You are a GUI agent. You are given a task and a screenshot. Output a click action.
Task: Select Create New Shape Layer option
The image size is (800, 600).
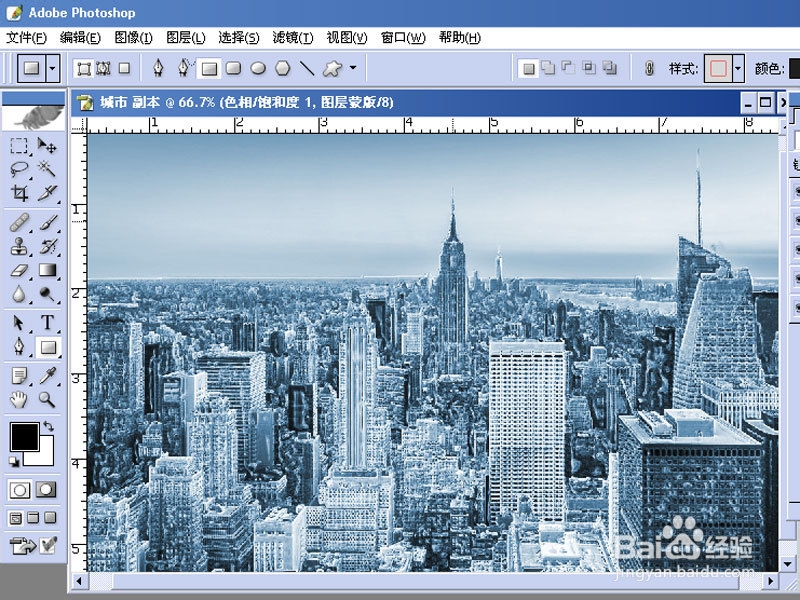[x=529, y=68]
